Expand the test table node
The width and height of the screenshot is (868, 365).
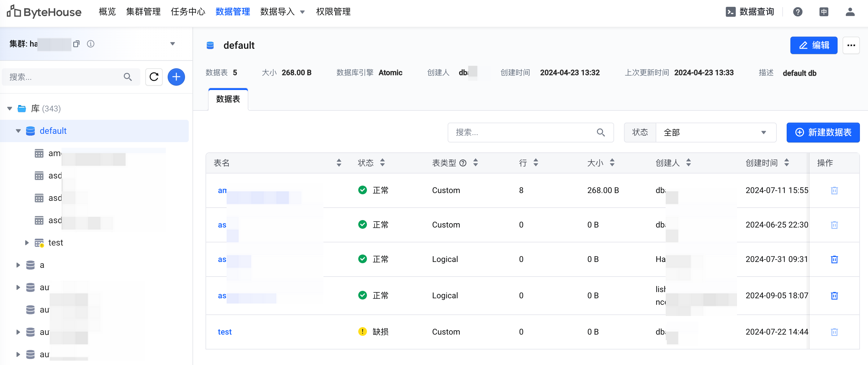(27, 243)
